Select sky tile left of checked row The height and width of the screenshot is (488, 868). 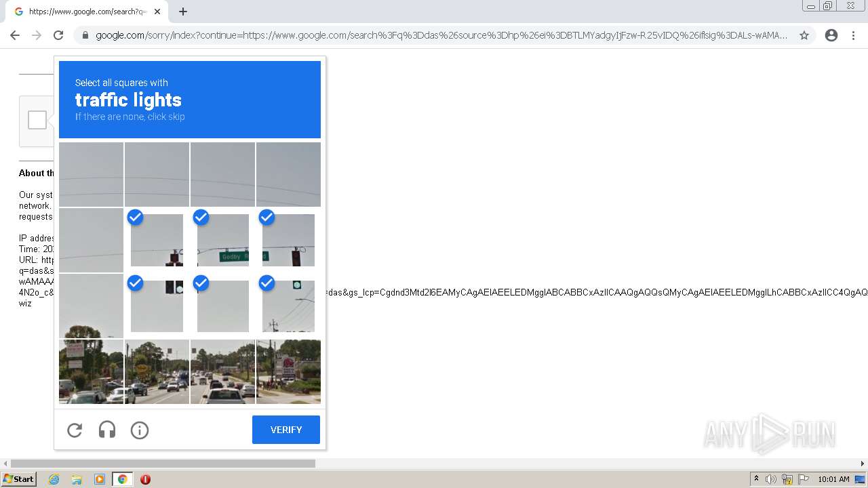[x=91, y=240]
